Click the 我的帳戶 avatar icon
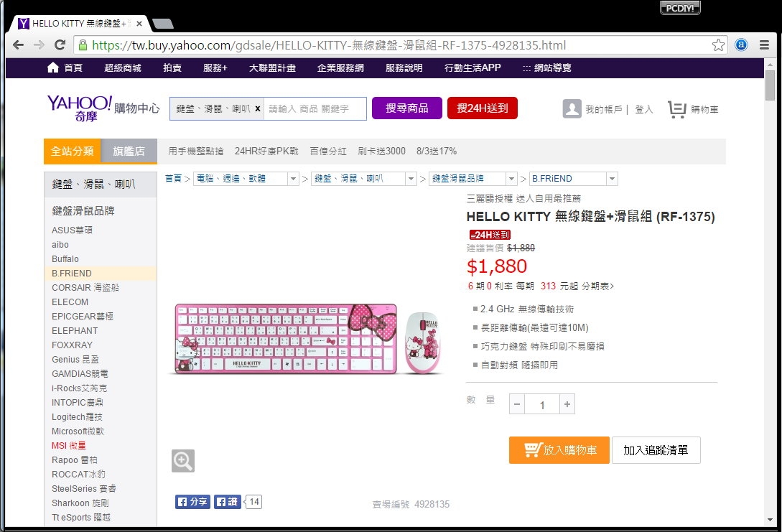 click(572, 108)
